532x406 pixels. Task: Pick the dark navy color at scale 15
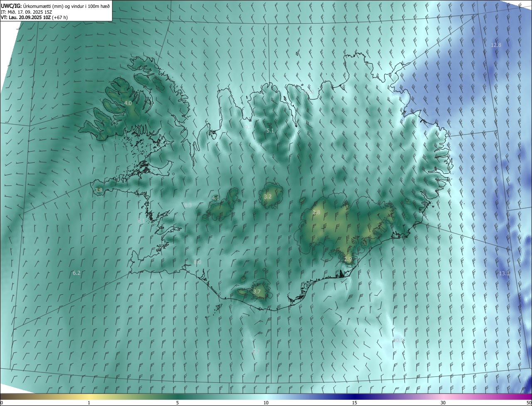click(x=355, y=396)
